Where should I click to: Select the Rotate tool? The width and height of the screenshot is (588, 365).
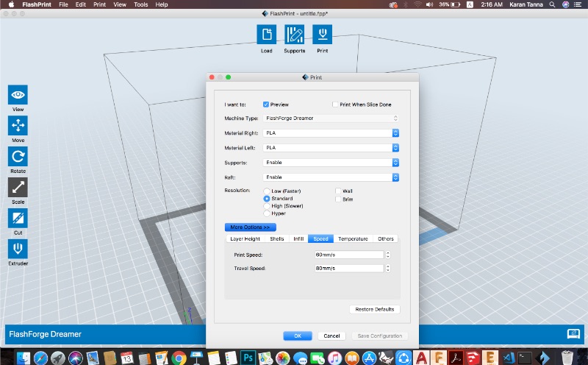coord(18,156)
